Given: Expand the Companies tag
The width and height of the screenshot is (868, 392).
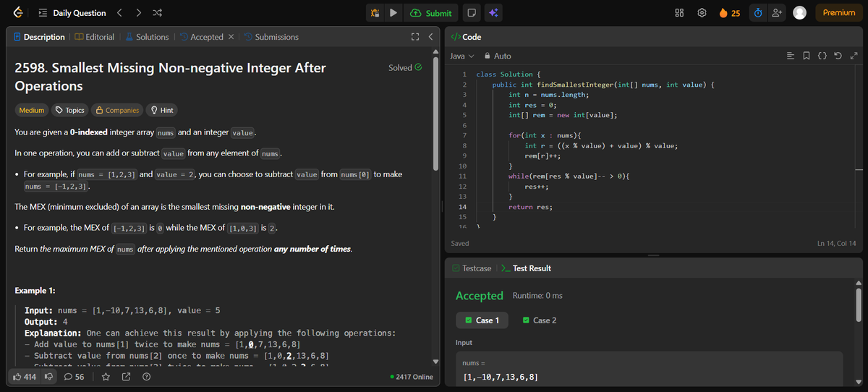Looking at the screenshot, I should (117, 111).
